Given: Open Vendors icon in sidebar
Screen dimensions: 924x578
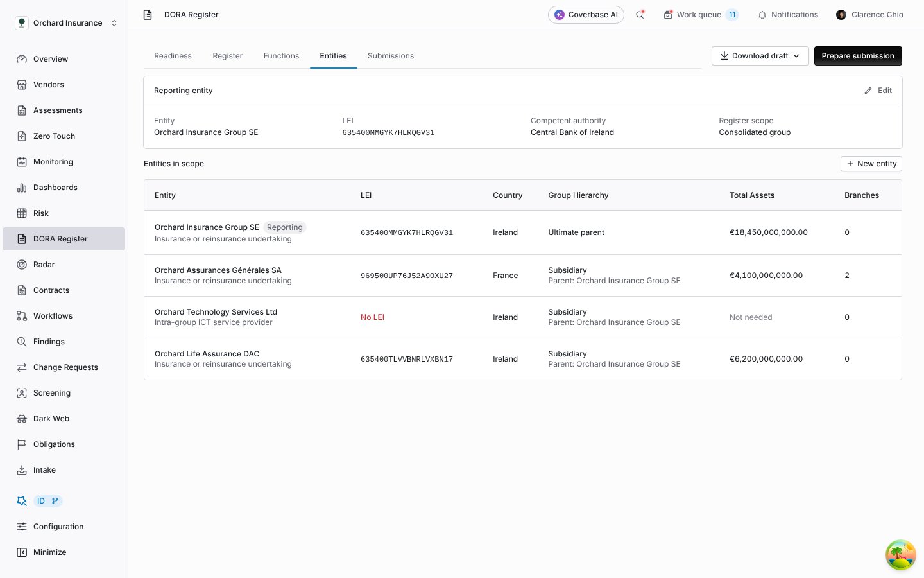Looking at the screenshot, I should pyautogui.click(x=22, y=85).
